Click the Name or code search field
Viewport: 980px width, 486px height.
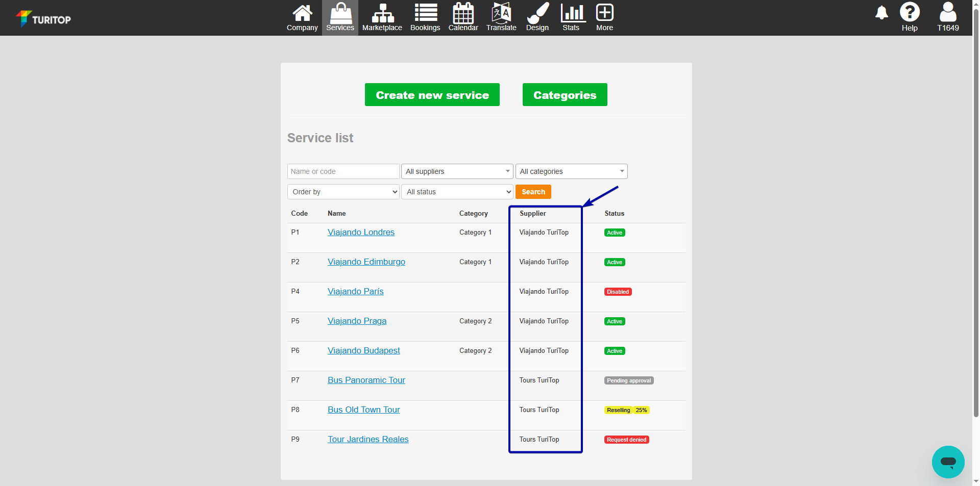pyautogui.click(x=343, y=171)
